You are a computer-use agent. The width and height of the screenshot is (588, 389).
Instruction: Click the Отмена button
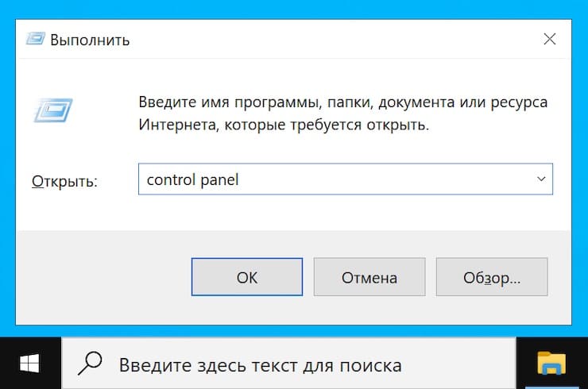(x=369, y=278)
